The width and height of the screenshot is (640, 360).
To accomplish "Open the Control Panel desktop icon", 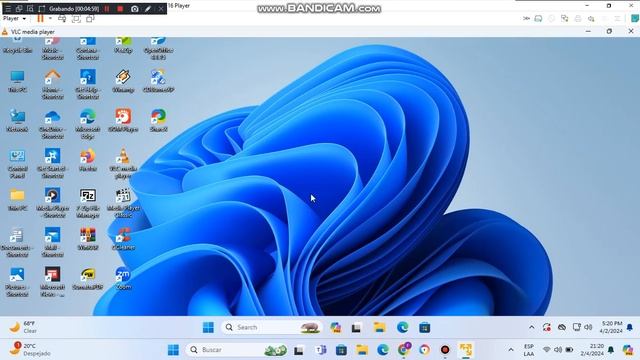I will coord(17,163).
